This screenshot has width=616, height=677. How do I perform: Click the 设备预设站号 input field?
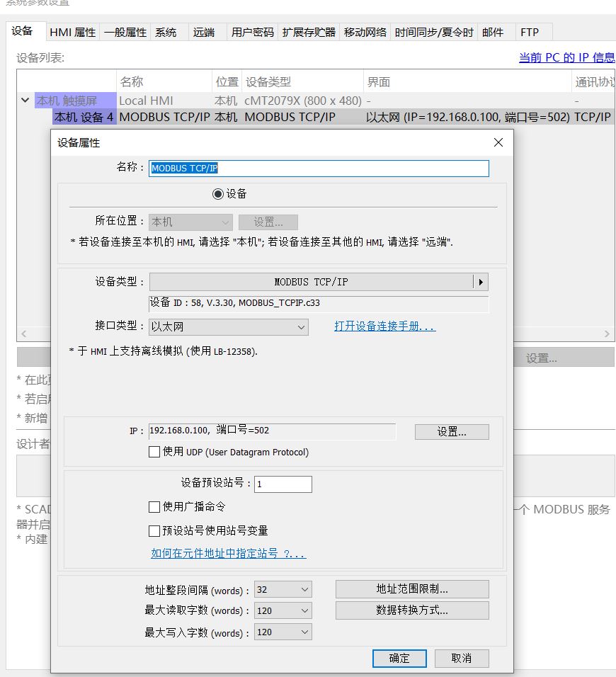[283, 484]
